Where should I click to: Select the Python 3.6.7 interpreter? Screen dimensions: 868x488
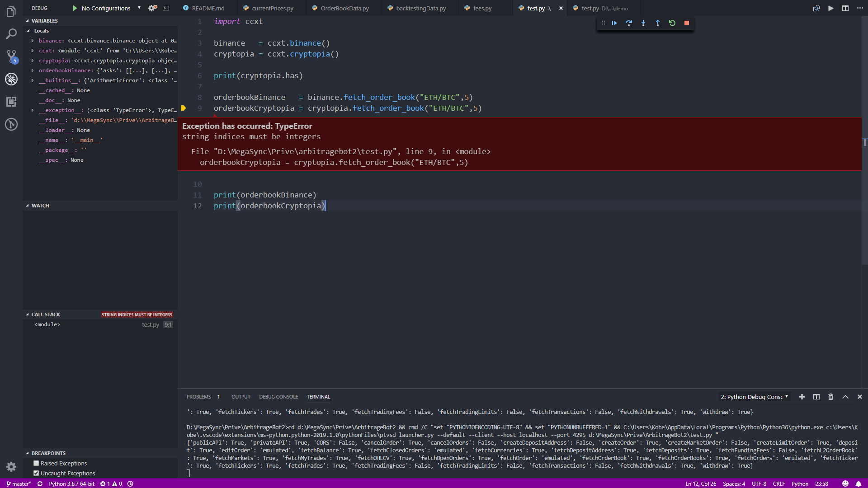click(x=71, y=483)
